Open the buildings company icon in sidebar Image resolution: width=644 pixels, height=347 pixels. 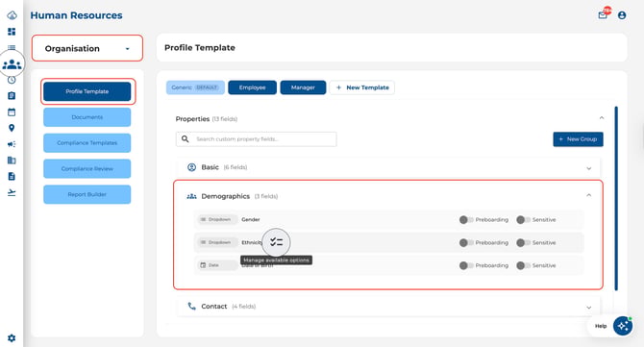pos(12,161)
